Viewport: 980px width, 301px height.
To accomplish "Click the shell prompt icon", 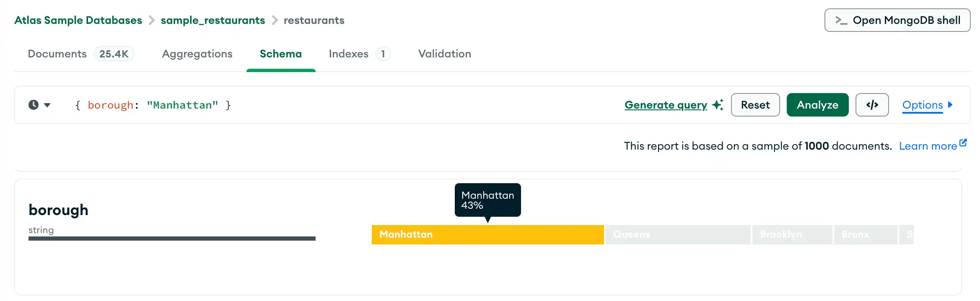I will pyautogui.click(x=841, y=21).
